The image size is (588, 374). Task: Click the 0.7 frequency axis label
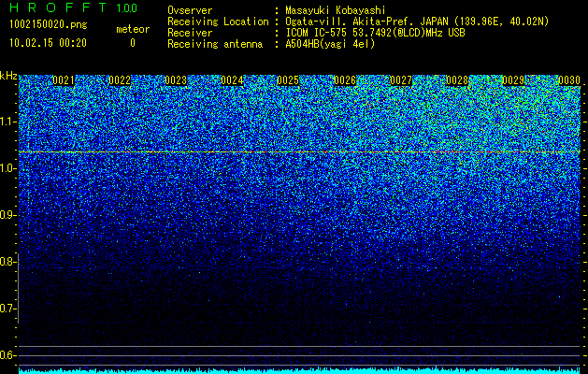[7, 309]
